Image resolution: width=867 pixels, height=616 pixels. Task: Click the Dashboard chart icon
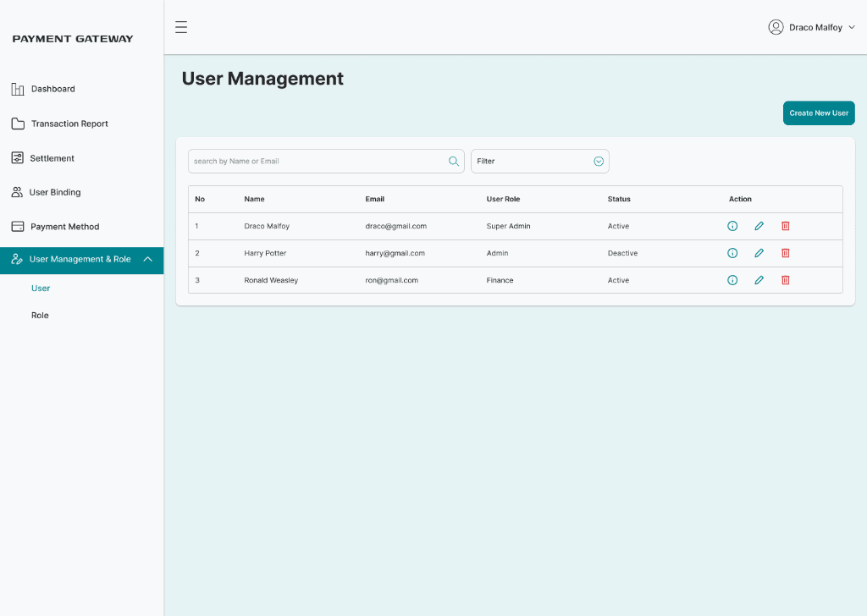coord(18,89)
